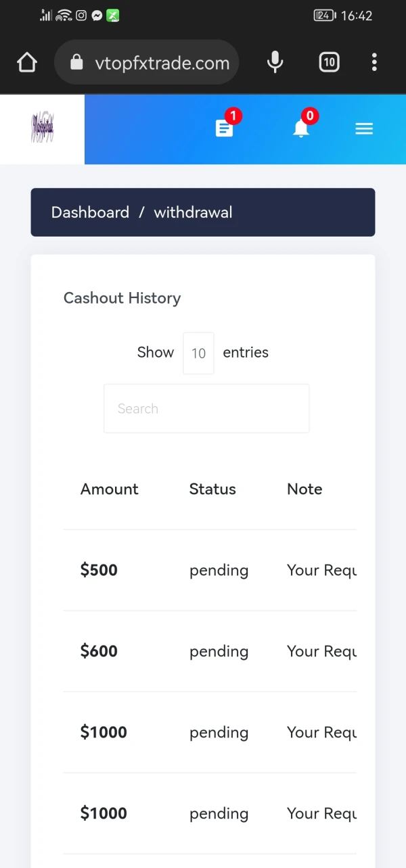Screen dimensions: 406x868
Task: Open the browser three-dot menu
Action: [374, 63]
